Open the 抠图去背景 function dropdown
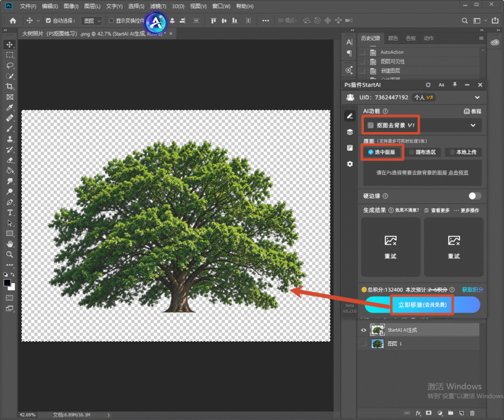 [422, 126]
